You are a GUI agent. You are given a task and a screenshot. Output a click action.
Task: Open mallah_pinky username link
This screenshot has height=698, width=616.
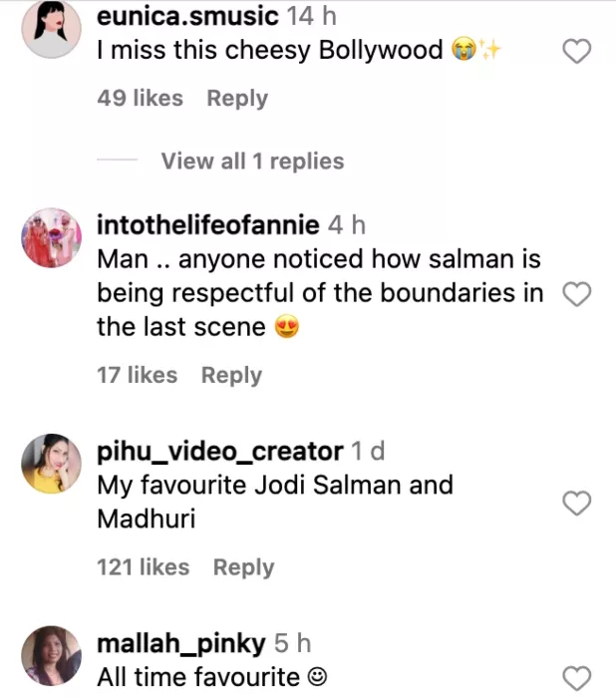pyautogui.click(x=181, y=644)
